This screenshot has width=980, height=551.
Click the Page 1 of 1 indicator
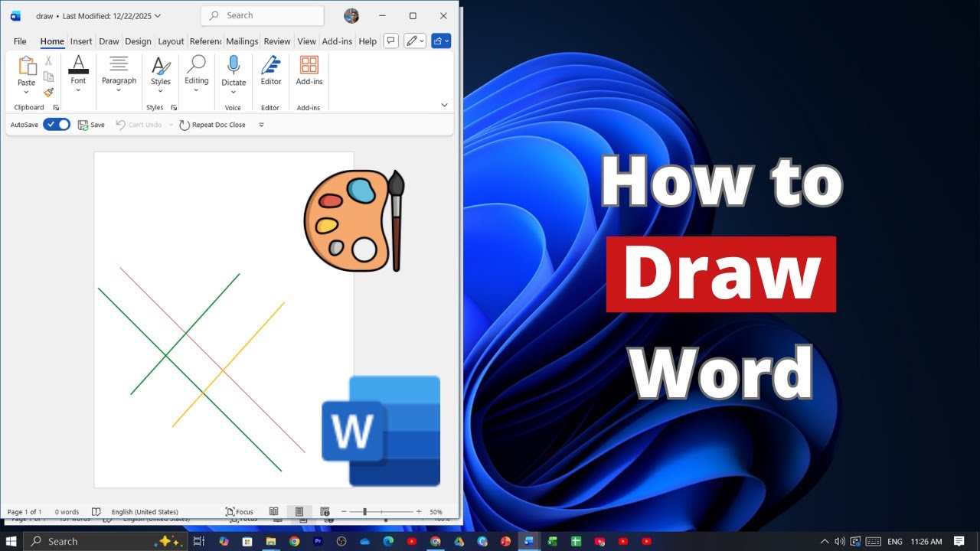click(x=24, y=511)
